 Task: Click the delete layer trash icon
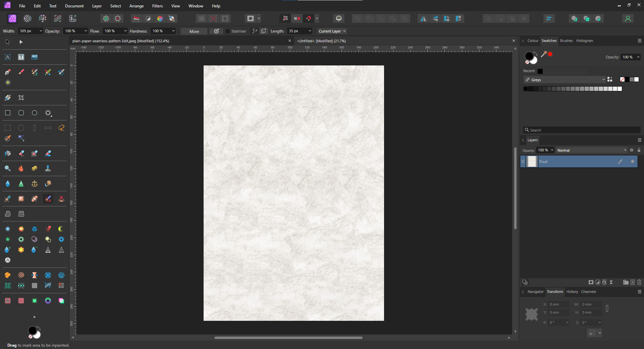[x=639, y=282]
